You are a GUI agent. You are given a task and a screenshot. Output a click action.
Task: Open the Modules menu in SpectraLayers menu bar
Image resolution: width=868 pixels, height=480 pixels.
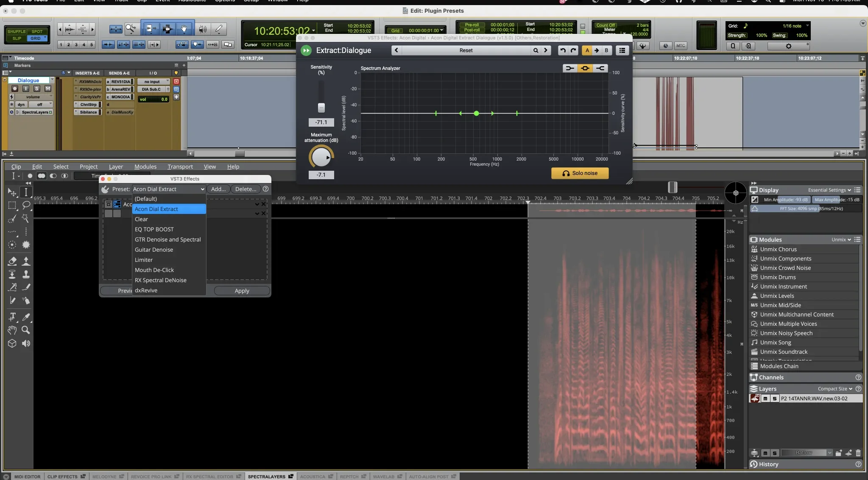coord(145,166)
